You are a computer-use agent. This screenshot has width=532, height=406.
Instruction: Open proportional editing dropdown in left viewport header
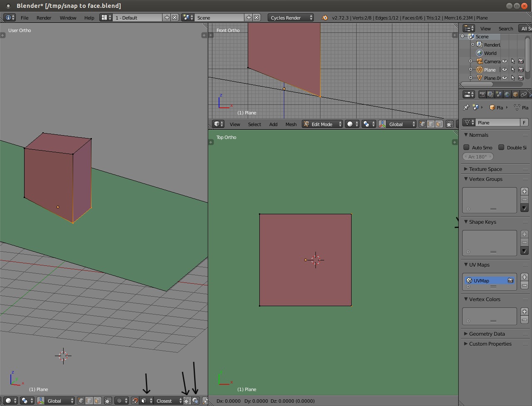[x=122, y=401]
